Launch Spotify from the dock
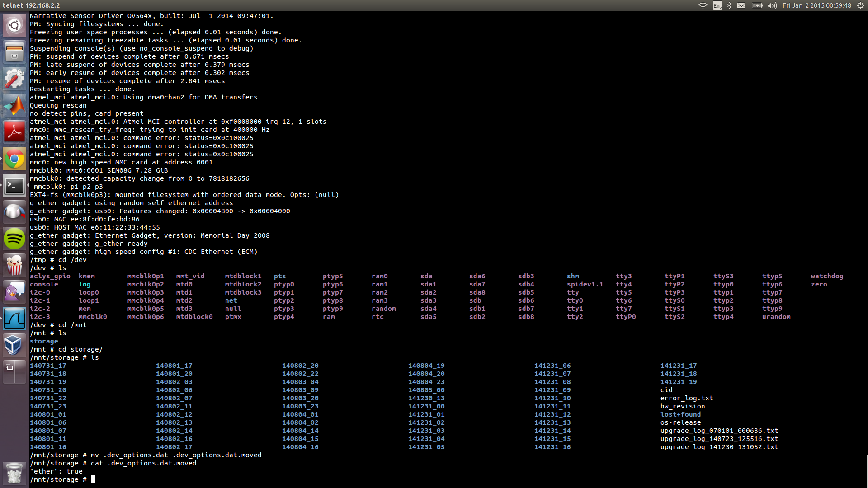 click(14, 239)
